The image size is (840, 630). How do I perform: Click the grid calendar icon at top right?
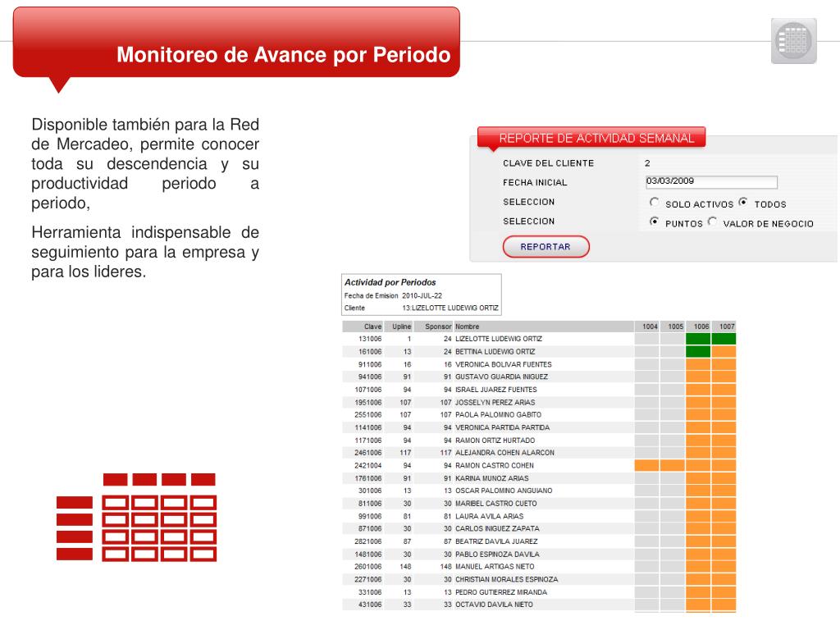[x=794, y=41]
